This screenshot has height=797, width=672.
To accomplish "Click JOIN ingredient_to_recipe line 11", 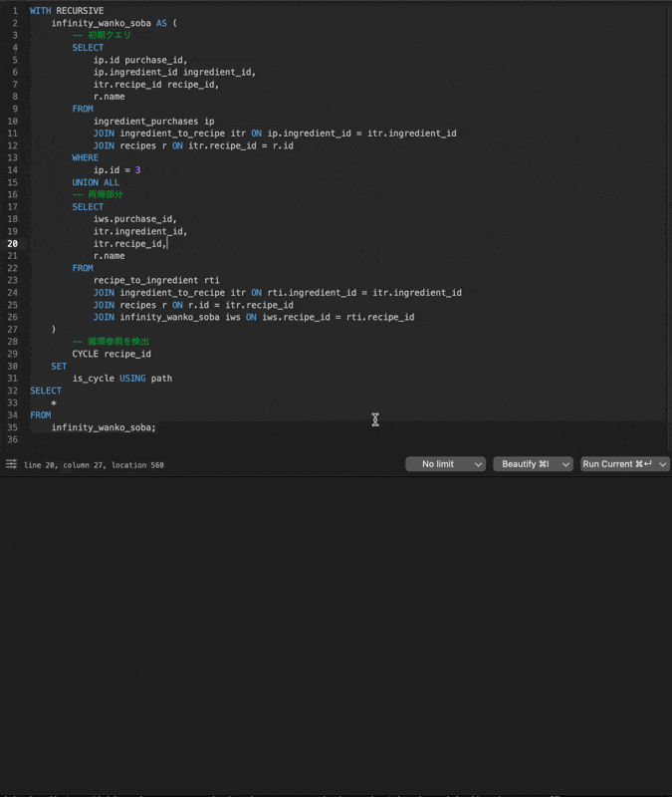I will pos(275,133).
